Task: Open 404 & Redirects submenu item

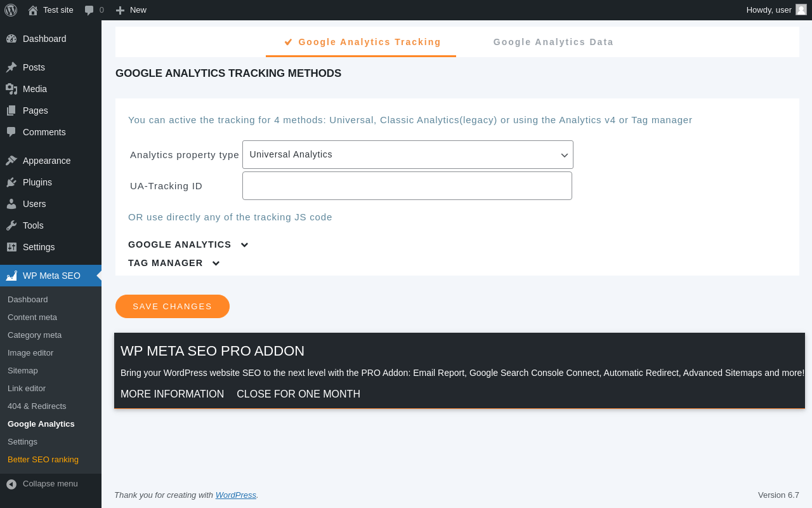Action: (37, 406)
